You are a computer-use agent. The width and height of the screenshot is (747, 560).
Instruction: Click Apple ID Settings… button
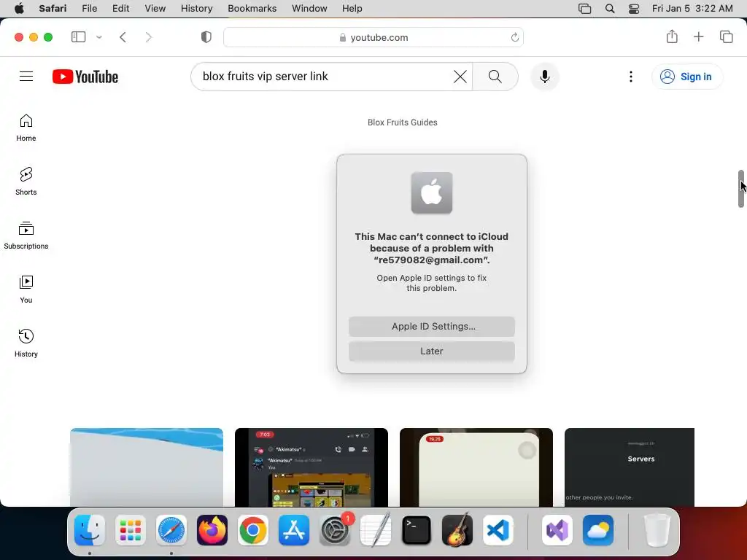tap(432, 326)
